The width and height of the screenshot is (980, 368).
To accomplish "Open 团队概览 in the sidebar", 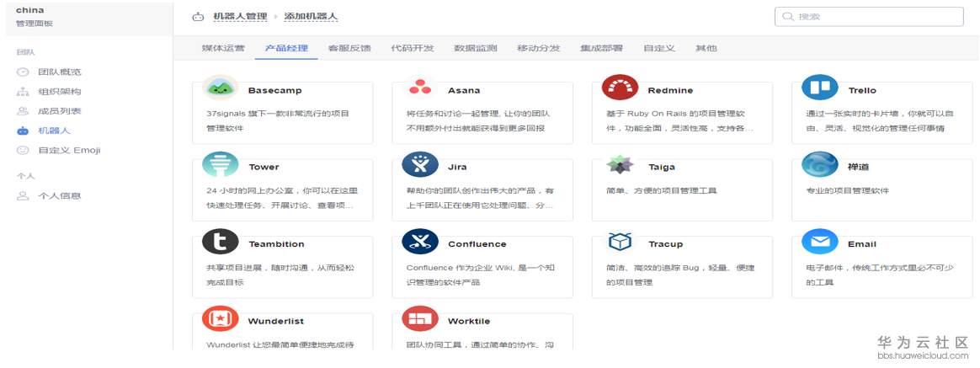I will click(x=60, y=72).
